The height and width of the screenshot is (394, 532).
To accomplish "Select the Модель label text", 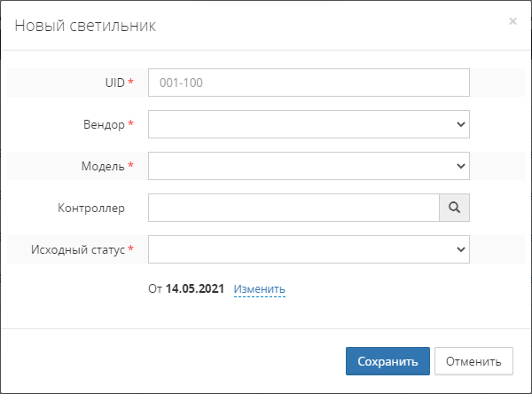I will pyautogui.click(x=103, y=166).
